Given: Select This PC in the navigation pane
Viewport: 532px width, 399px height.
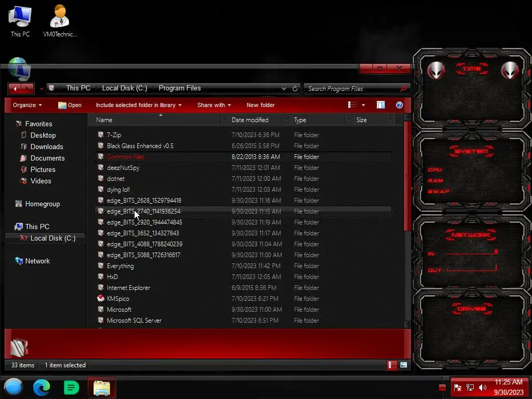Looking at the screenshot, I should point(32,227).
